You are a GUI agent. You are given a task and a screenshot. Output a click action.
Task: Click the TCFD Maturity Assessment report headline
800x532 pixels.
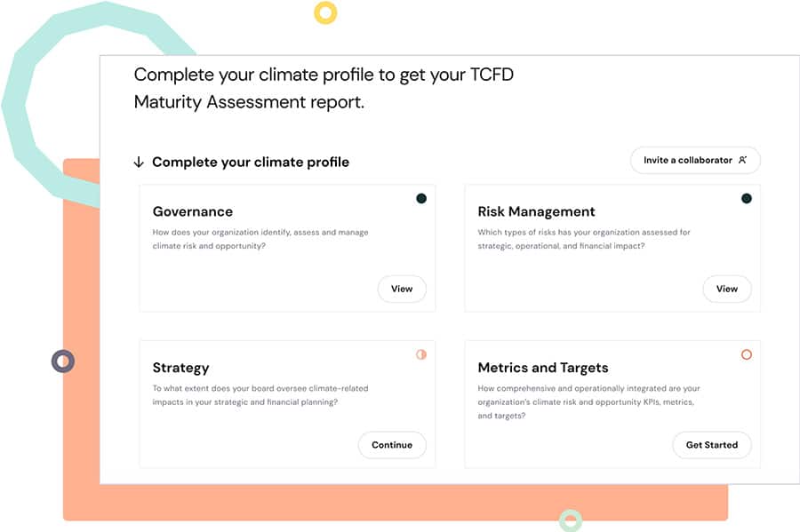(x=324, y=88)
